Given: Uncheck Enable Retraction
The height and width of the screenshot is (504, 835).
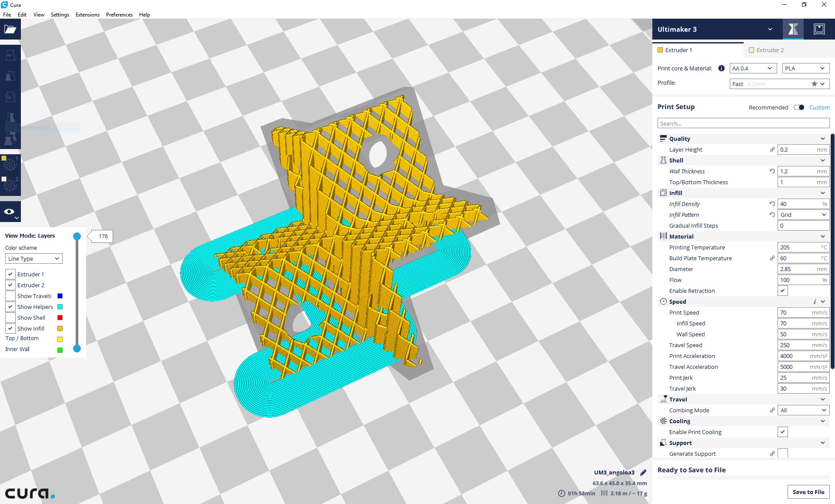Looking at the screenshot, I should click(783, 291).
